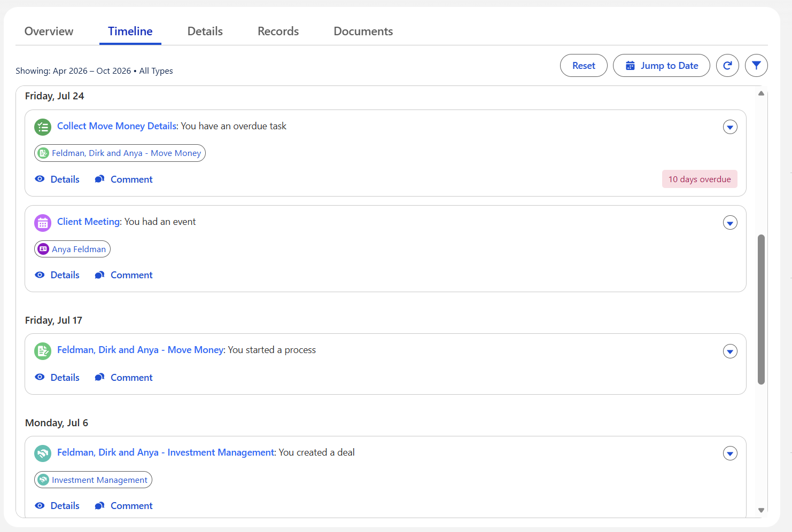This screenshot has width=792, height=532.
Task: Click the teal handshake deal icon for Investment Management
Action: pos(43,453)
